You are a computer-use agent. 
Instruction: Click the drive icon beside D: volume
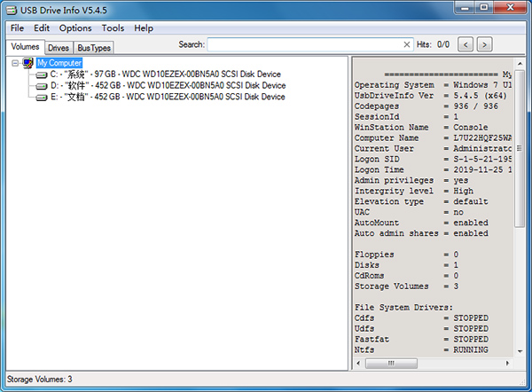pos(42,86)
